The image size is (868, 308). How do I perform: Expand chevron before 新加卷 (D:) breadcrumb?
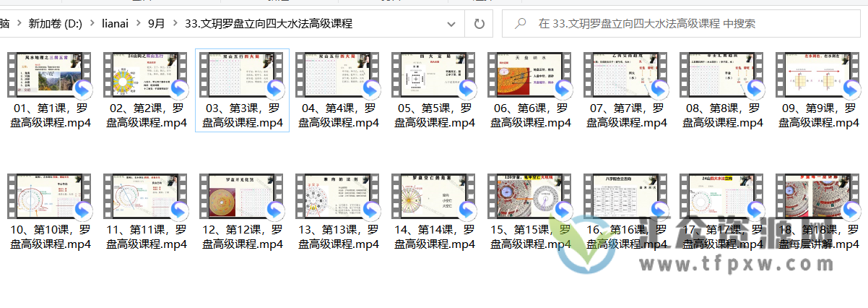click(x=19, y=24)
